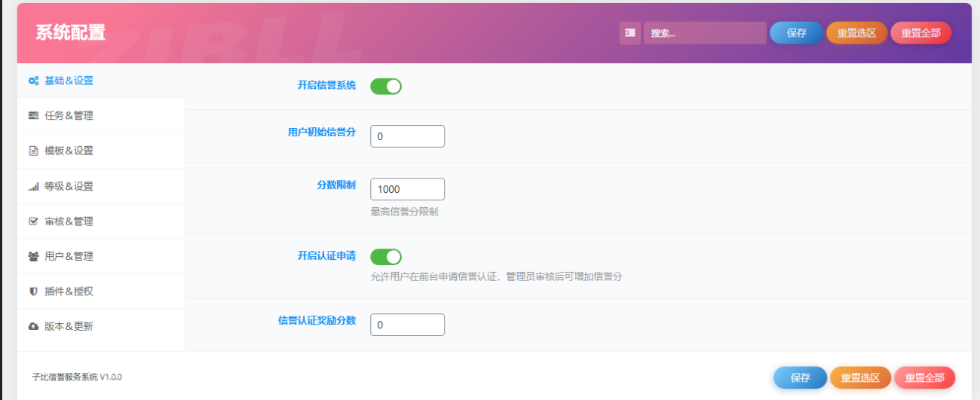Viewport: 980px width, 400px height.
Task: Select the 分数限制 field showing 1000
Action: pos(407,189)
